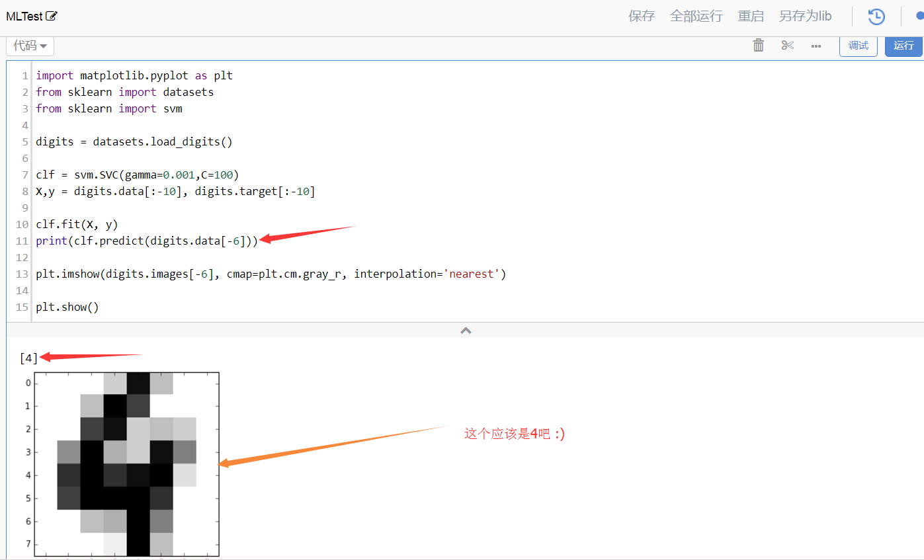Click the [4] prediction output text

(x=29, y=358)
